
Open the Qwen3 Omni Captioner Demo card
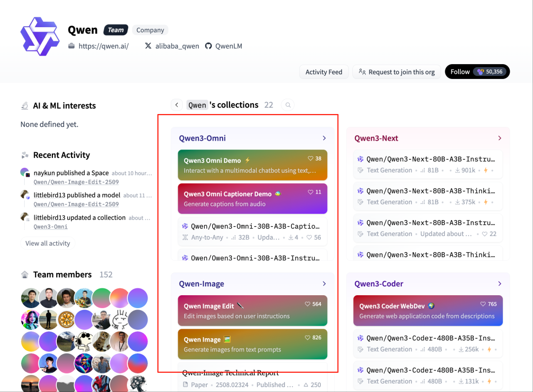coord(253,198)
